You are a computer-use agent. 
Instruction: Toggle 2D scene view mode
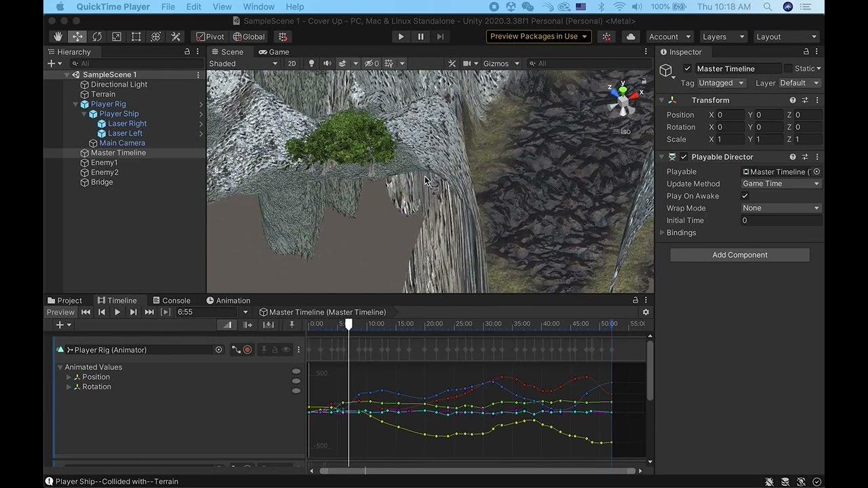tap(292, 64)
